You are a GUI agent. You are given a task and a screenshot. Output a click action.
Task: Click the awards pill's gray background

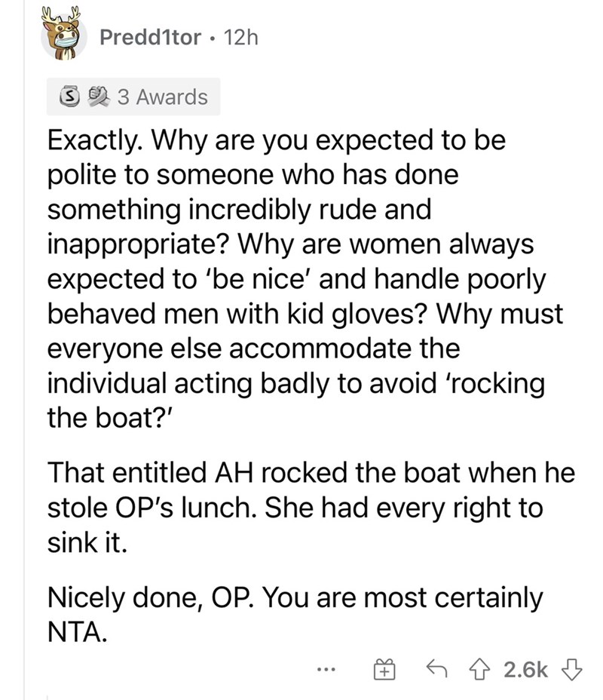tap(133, 97)
